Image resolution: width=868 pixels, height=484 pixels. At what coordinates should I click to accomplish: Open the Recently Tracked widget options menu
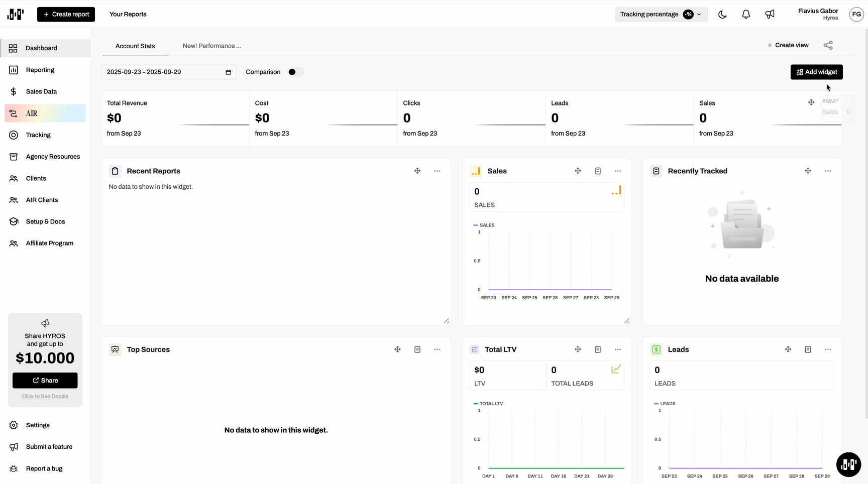[x=828, y=171]
